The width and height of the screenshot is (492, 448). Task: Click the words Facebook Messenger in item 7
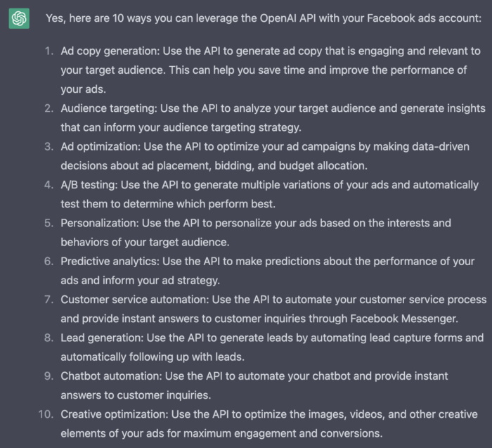[x=403, y=319]
